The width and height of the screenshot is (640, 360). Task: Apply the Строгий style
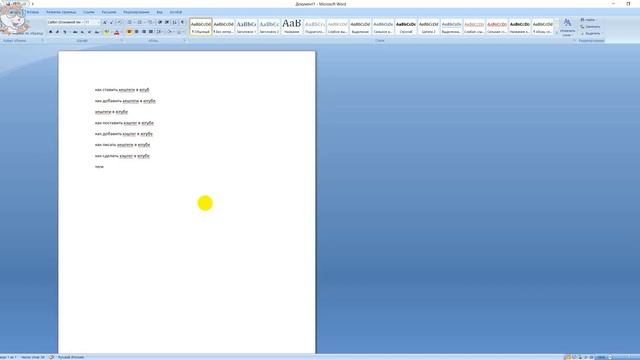[406, 27]
